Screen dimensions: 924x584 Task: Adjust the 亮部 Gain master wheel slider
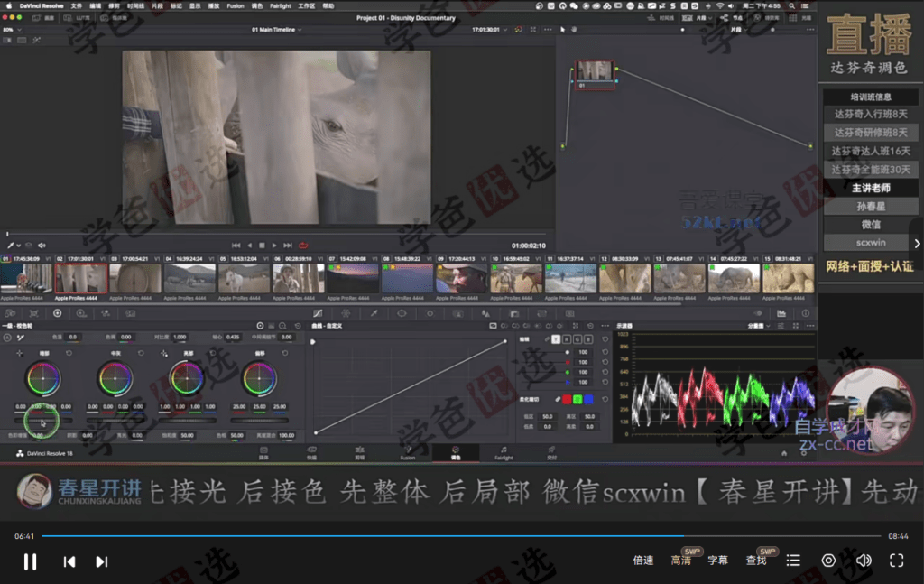[187, 421]
